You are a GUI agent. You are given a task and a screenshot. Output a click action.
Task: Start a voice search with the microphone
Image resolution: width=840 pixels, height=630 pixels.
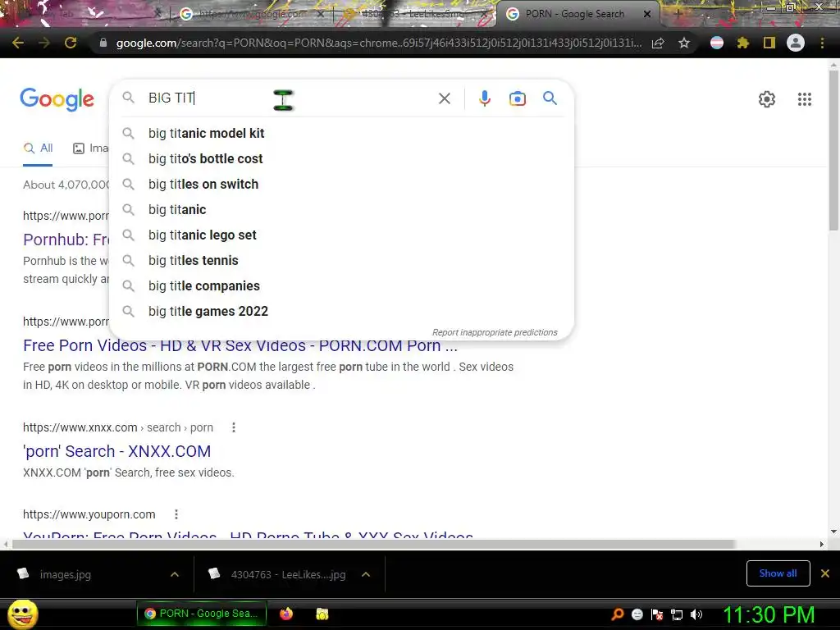485,98
